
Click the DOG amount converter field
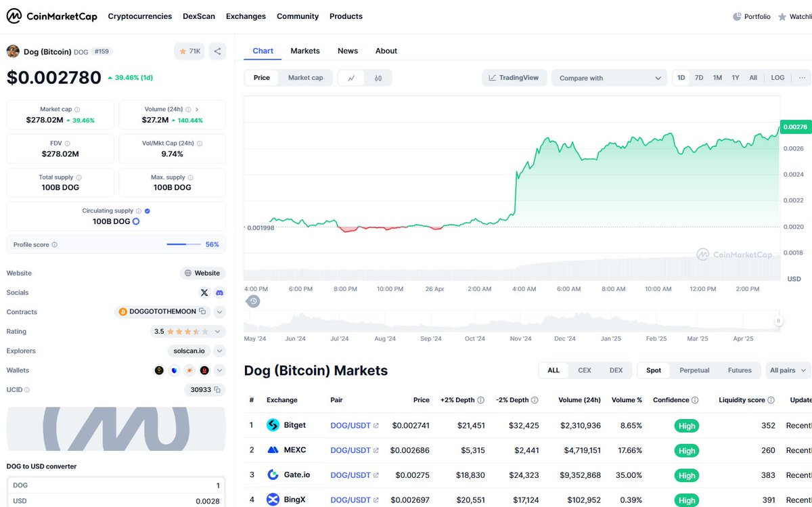116,485
